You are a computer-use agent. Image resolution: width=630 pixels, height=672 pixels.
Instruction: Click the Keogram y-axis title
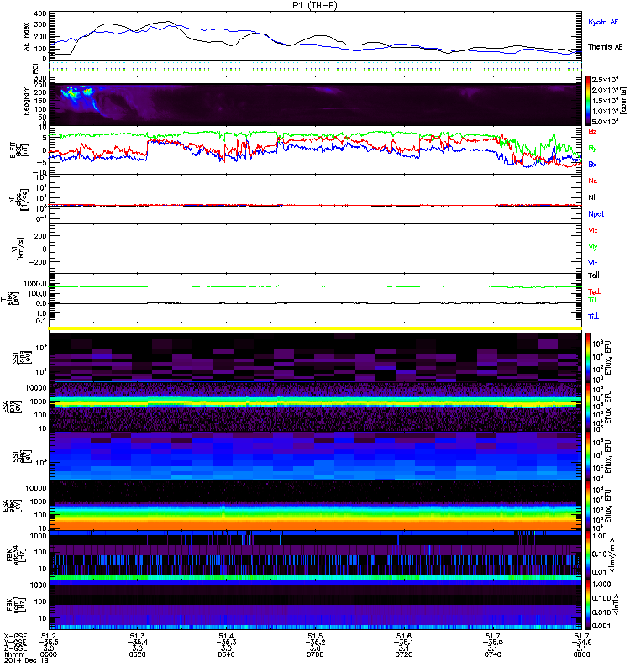[x=27, y=100]
